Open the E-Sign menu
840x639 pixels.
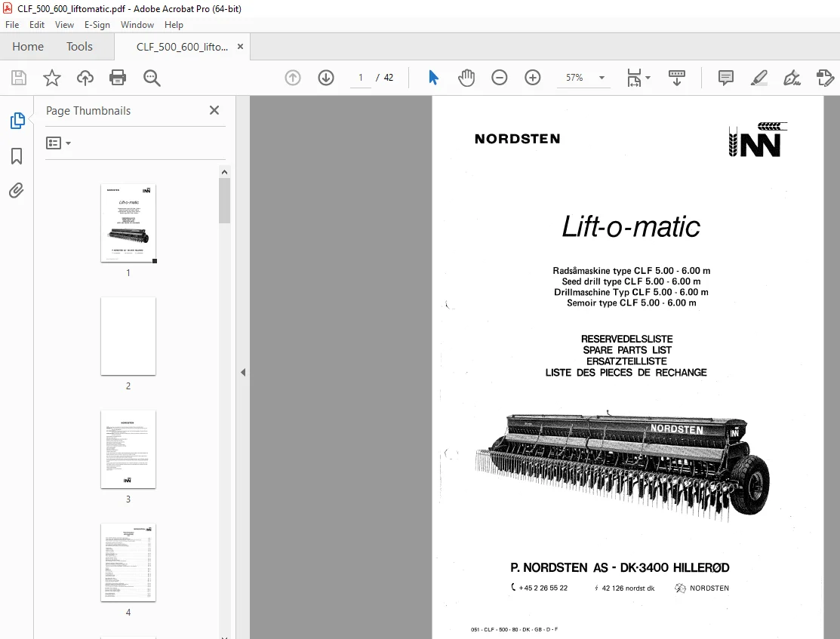(x=97, y=25)
